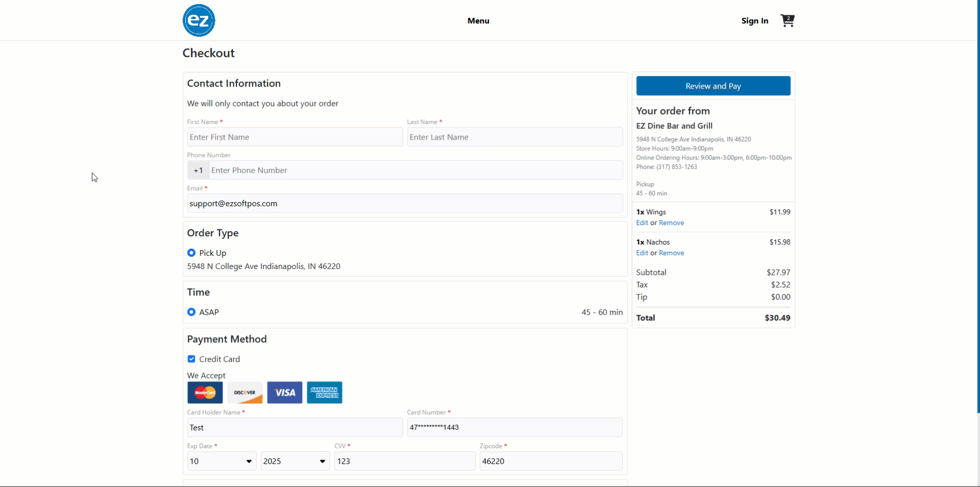Click the Sign In link
The width and height of the screenshot is (980, 487).
(755, 20)
